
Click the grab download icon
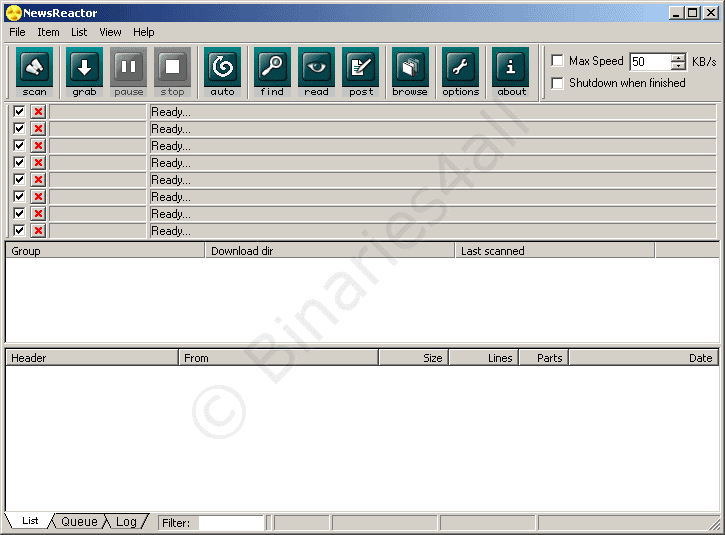[x=84, y=72]
